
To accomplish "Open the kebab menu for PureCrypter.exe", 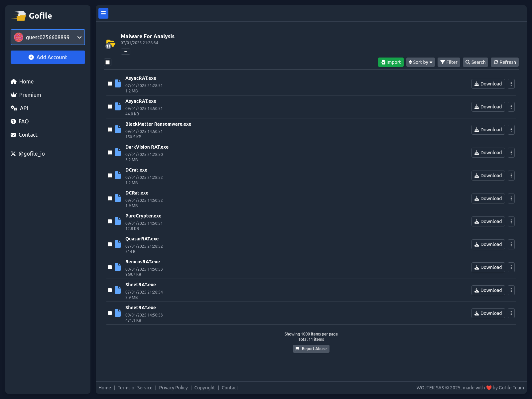I will (x=511, y=221).
